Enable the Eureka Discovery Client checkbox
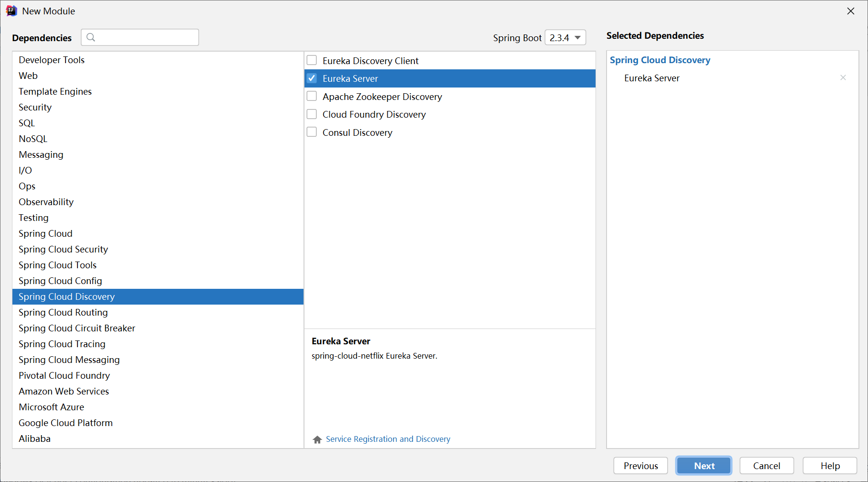This screenshot has height=482, width=868. tap(312, 60)
